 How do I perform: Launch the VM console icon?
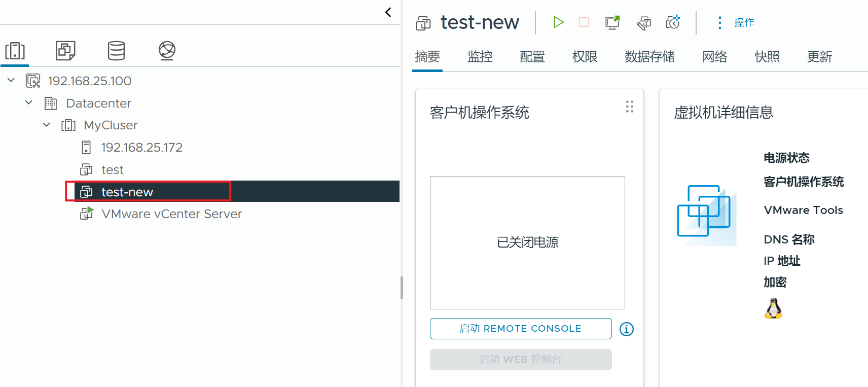612,22
